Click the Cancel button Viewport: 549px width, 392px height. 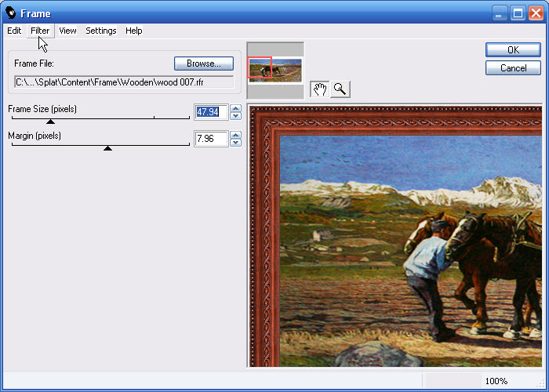[x=513, y=68]
